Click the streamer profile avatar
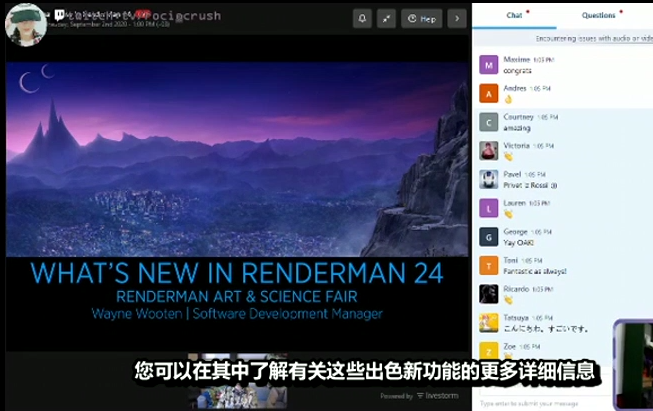The height and width of the screenshot is (411, 653). 26,25
